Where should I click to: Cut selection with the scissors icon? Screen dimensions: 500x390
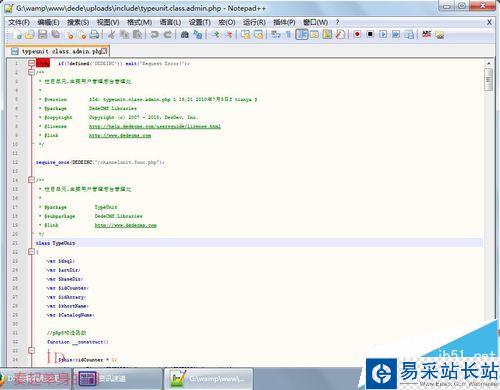coord(112,34)
